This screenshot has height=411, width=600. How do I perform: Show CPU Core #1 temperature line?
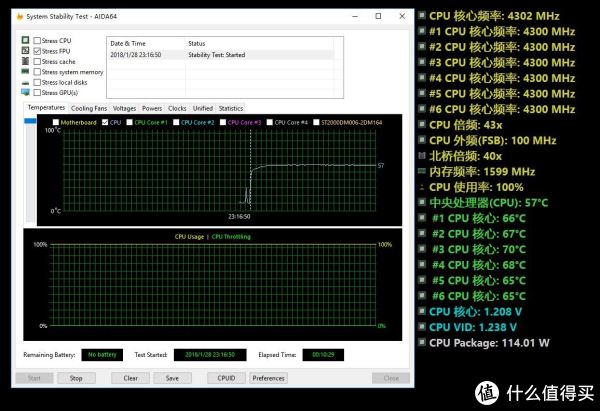[130, 122]
